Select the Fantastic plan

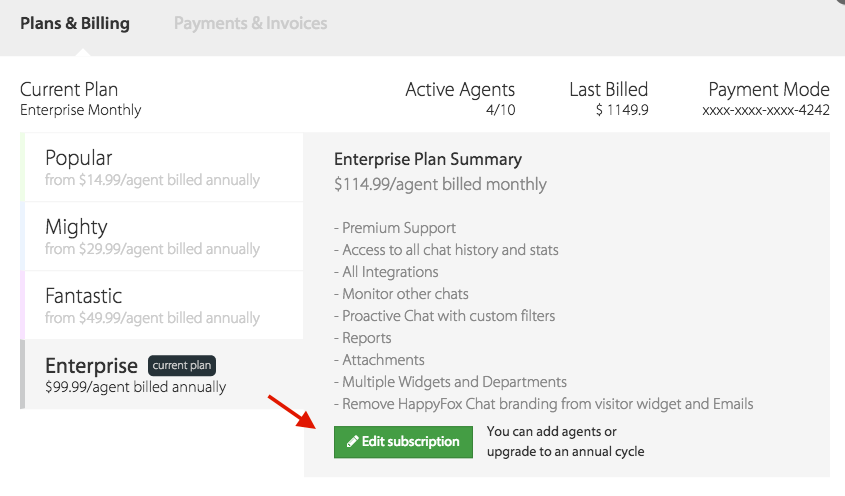162,305
